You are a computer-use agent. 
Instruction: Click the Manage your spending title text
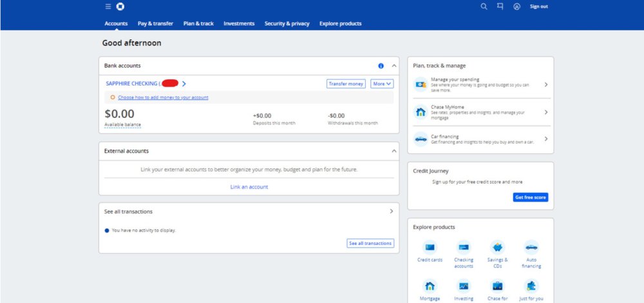[x=455, y=79]
